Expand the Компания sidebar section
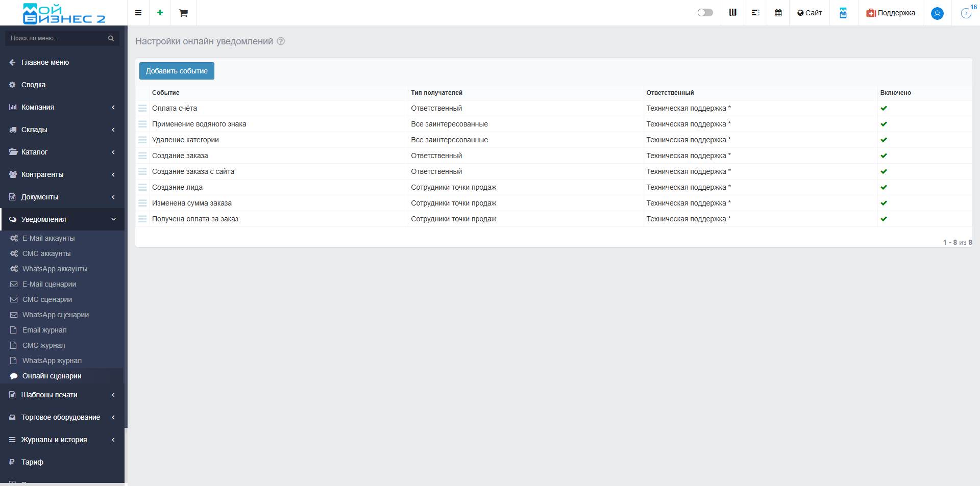Screen dimensions: 980x486 [62, 107]
